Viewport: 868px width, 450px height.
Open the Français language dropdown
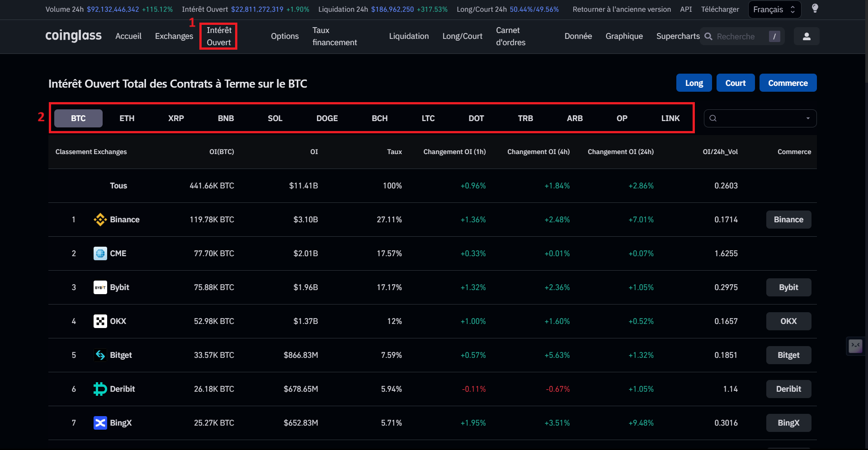click(x=774, y=9)
